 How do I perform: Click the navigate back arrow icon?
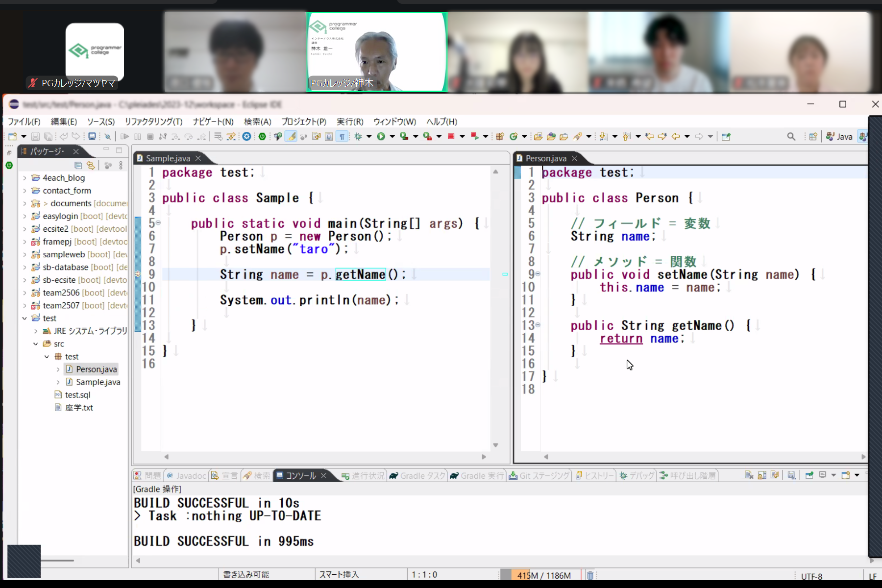pos(675,136)
